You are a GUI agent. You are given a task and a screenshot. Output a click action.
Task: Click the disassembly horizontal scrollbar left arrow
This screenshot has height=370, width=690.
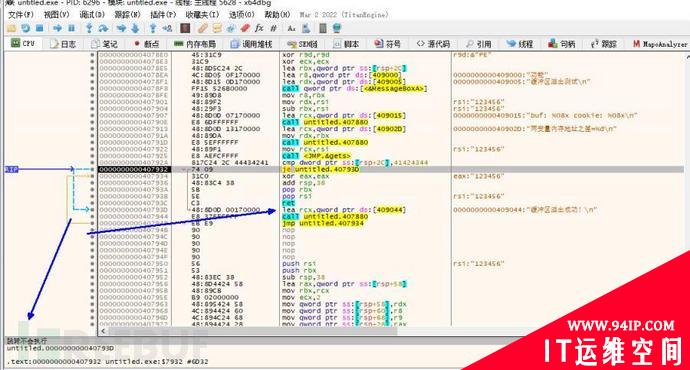click(103, 330)
